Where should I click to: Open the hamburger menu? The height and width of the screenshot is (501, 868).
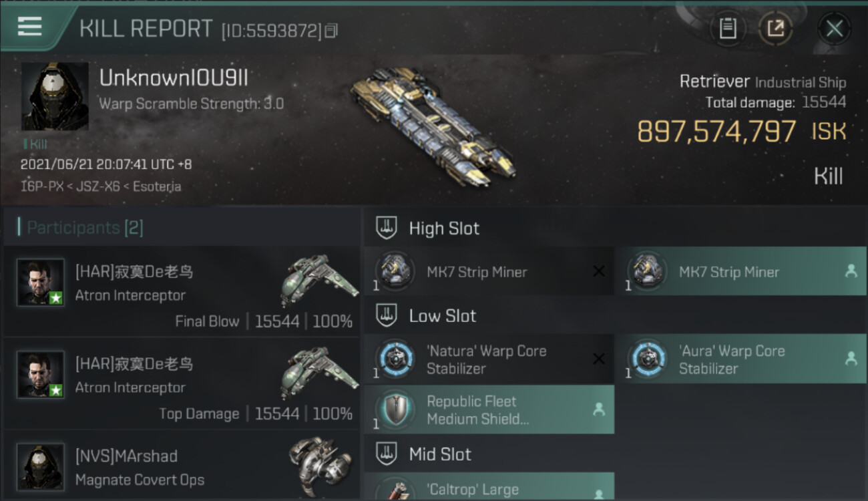30,27
